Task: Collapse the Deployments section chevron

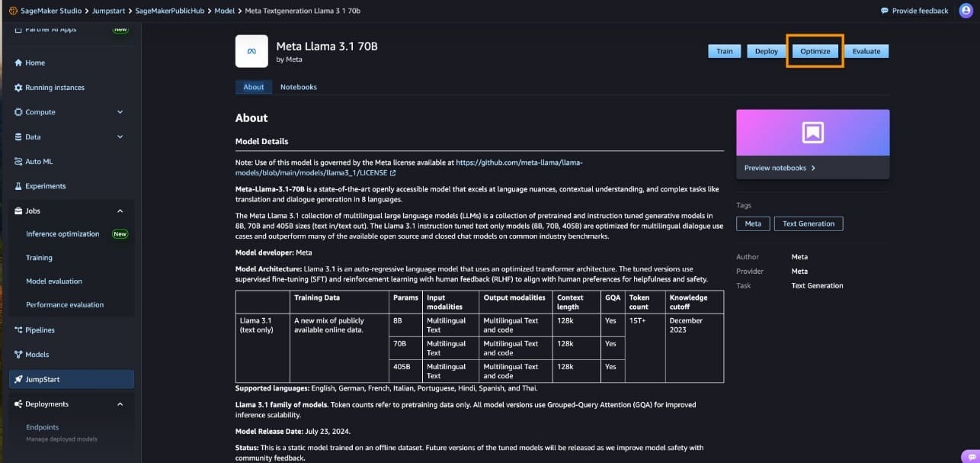Action: click(x=120, y=404)
